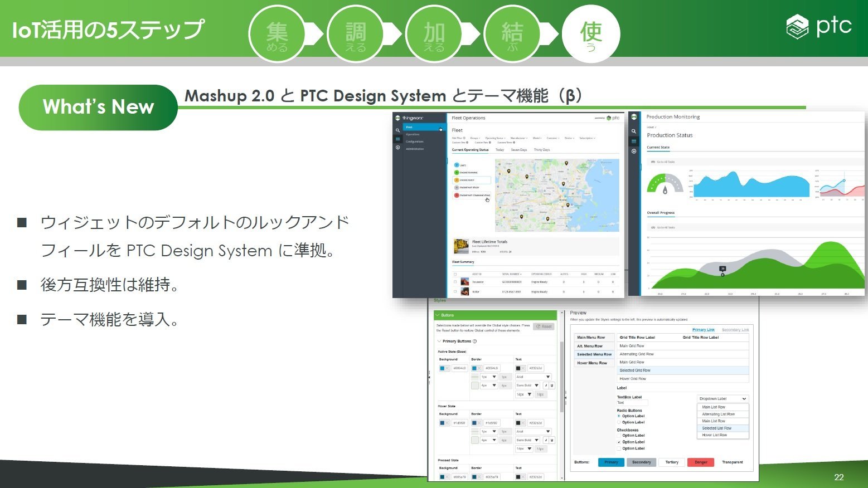Toggle the select-all checkbox in Fleet Summary header
This screenshot has height=488, width=868.
pos(455,274)
